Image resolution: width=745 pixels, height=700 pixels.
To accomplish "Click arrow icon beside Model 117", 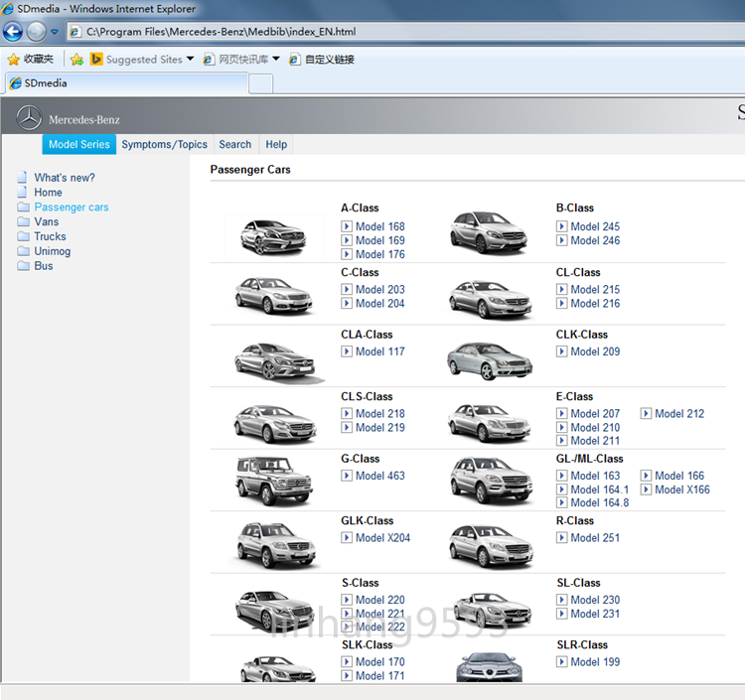I will click(x=347, y=351).
